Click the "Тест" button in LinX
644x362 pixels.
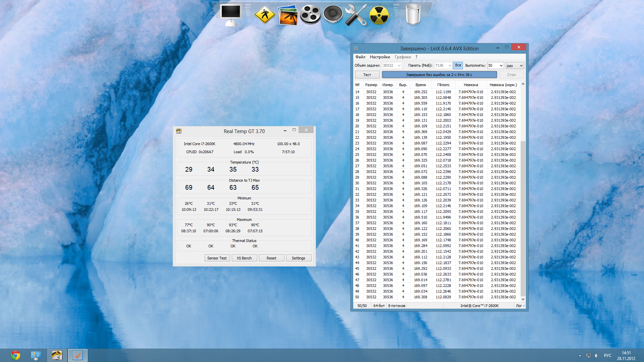pos(367,75)
